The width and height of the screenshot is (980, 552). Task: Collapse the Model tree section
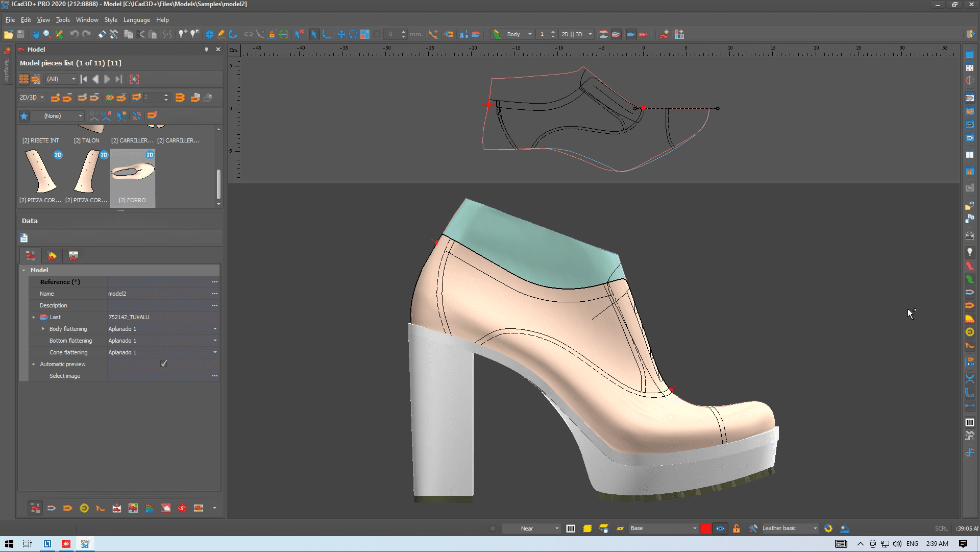click(24, 270)
